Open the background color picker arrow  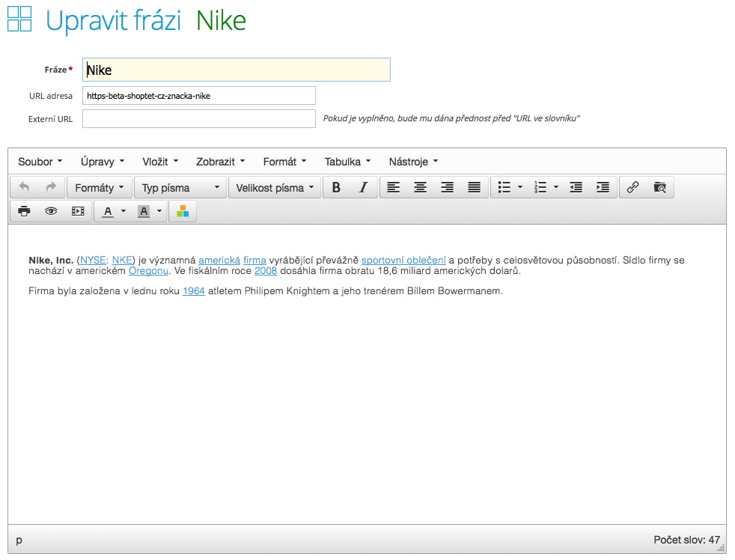(x=160, y=212)
